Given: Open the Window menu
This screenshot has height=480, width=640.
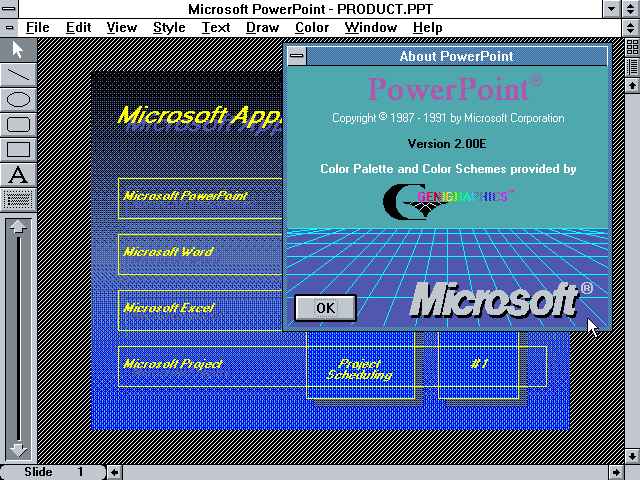Looking at the screenshot, I should point(371,27).
